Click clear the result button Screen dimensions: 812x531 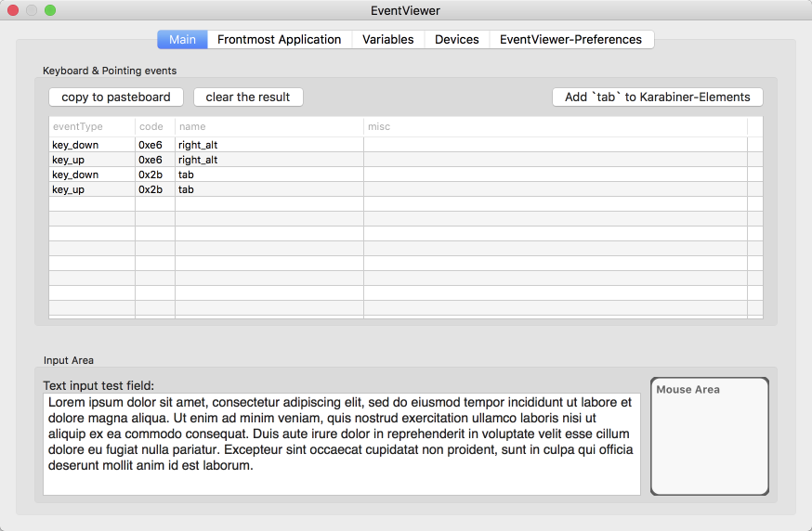pyautogui.click(x=248, y=97)
